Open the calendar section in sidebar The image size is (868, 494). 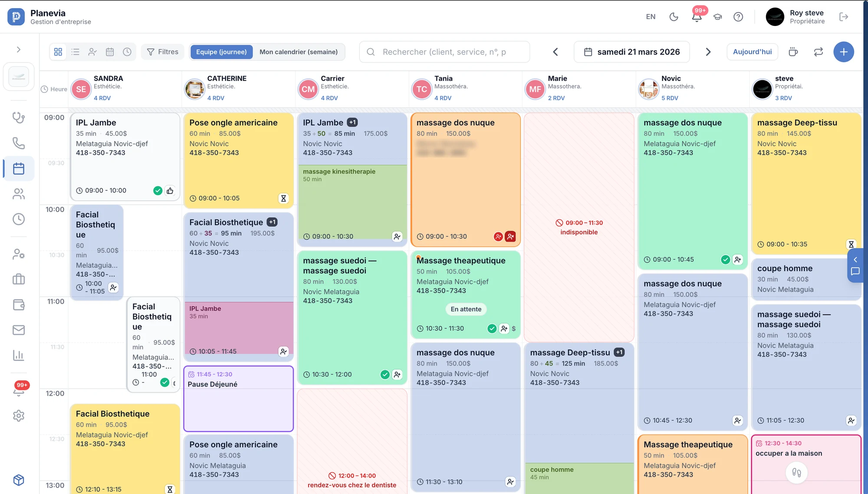(19, 168)
